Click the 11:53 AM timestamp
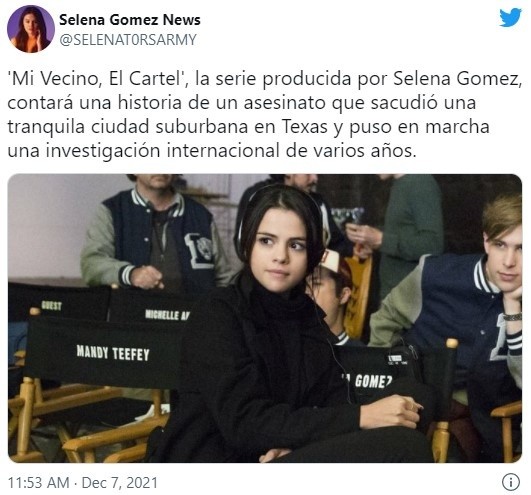The width and height of the screenshot is (531, 495). pos(38,482)
